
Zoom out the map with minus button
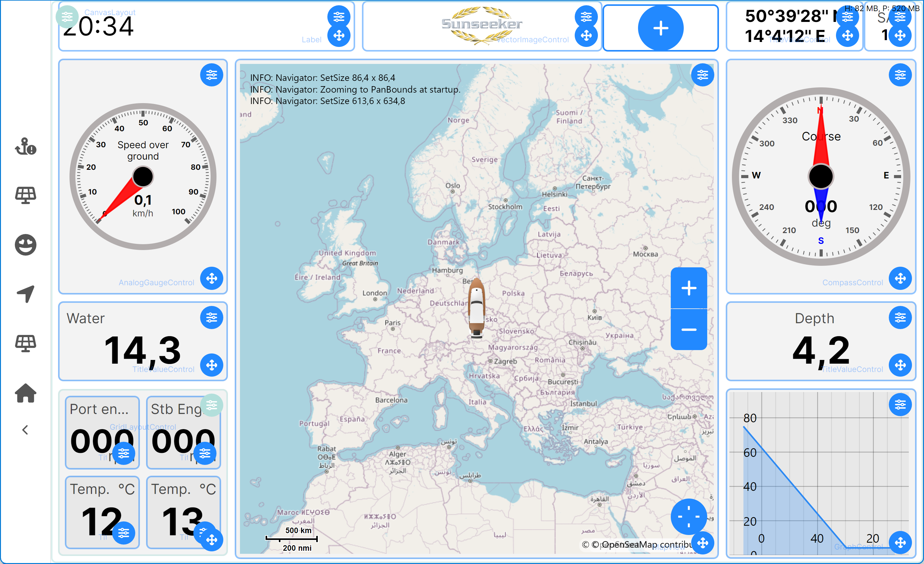point(689,329)
